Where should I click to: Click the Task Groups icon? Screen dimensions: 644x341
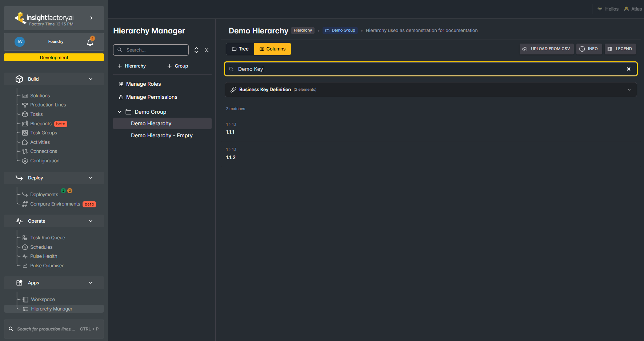click(25, 133)
